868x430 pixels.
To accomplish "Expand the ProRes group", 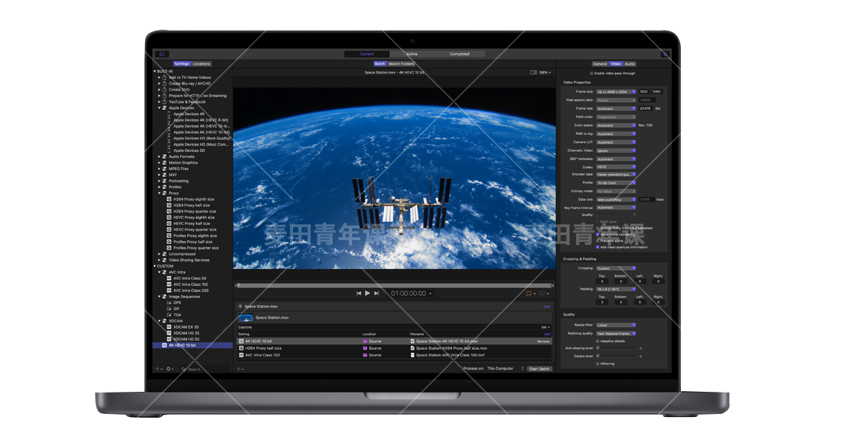I will pos(159,187).
